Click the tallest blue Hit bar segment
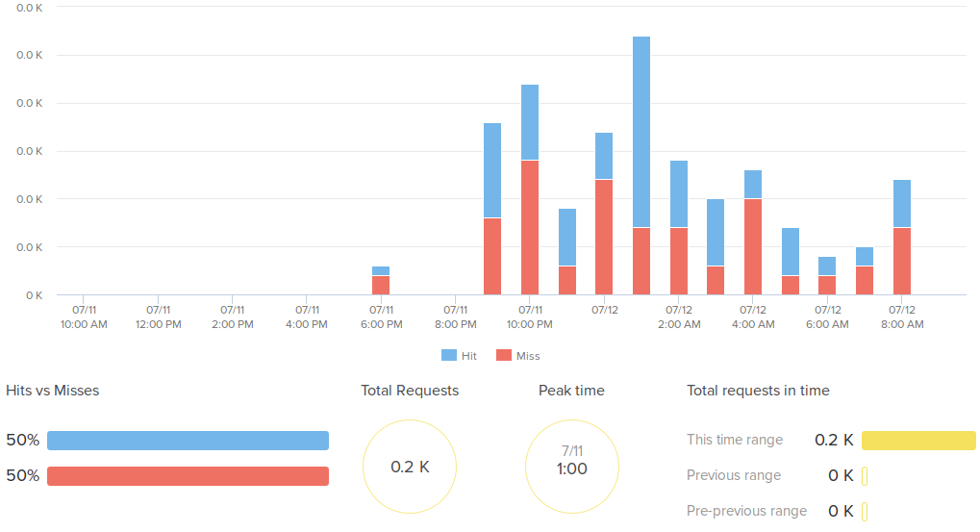 (x=641, y=132)
